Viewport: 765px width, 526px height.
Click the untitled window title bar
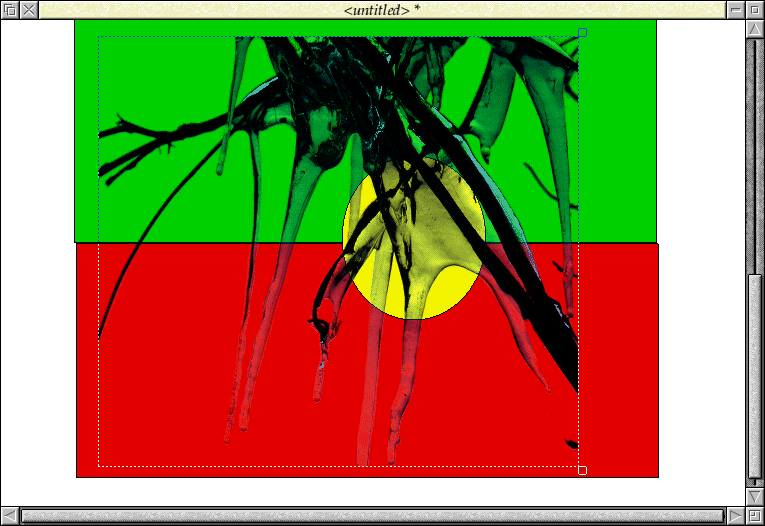pos(380,9)
